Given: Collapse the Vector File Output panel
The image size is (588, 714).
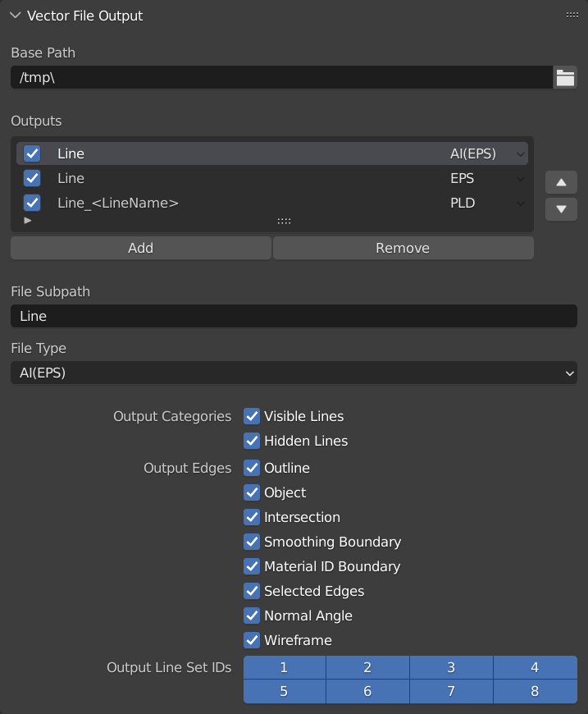Looking at the screenshot, I should tap(14, 15).
